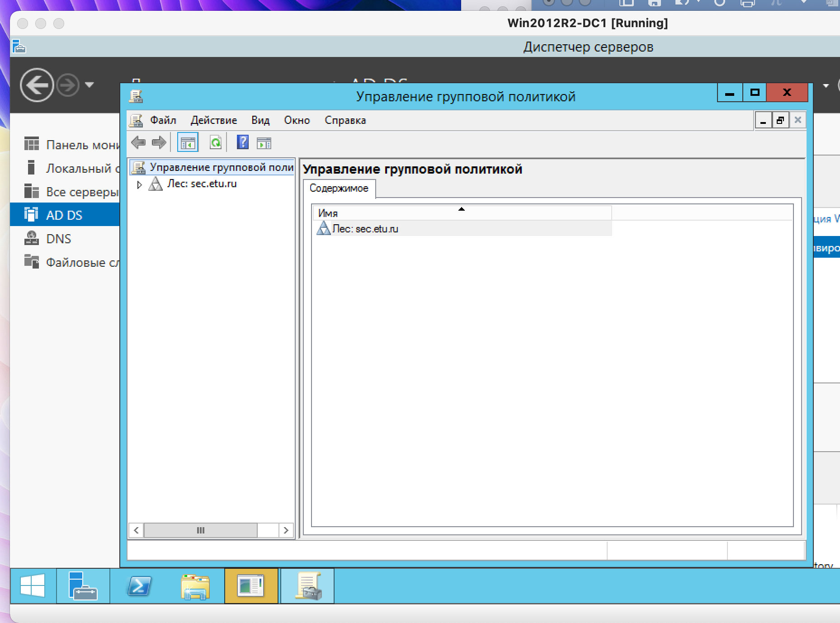Open Панель мониторинга in Server Manager sidebar
Screen dimensions: 840x623
(x=65, y=145)
